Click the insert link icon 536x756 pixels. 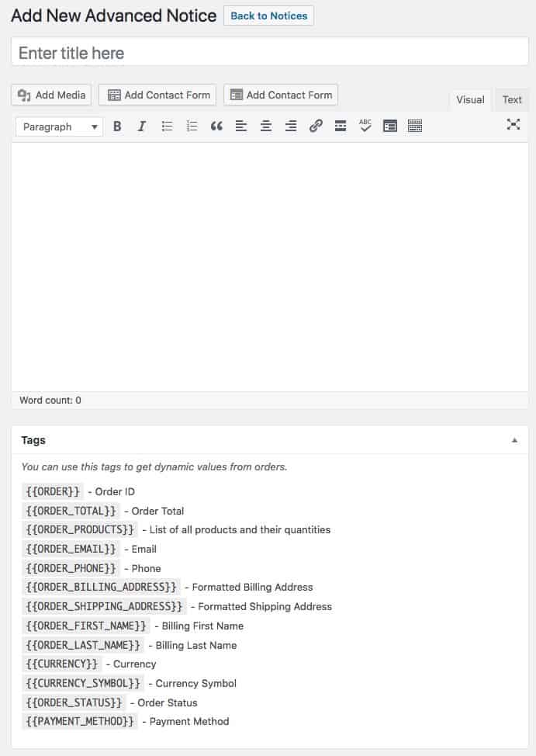pyautogui.click(x=316, y=127)
